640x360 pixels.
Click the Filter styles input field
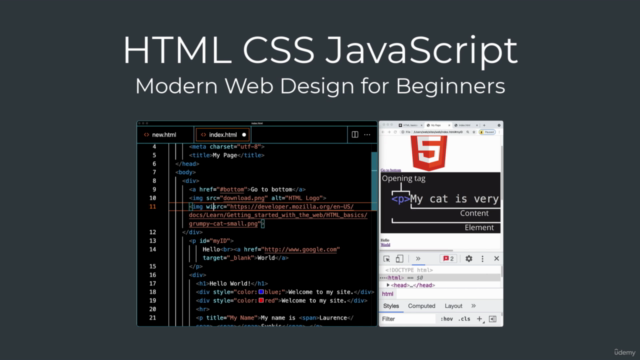click(x=408, y=319)
